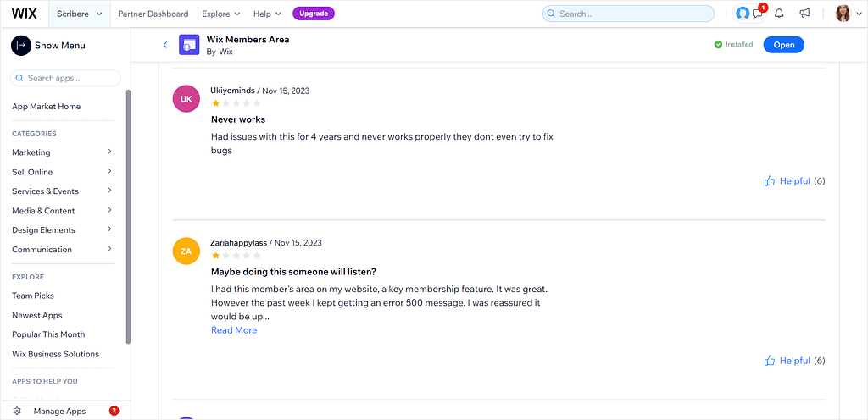Open the notifications bell
This screenshot has height=420, width=868.
[779, 14]
